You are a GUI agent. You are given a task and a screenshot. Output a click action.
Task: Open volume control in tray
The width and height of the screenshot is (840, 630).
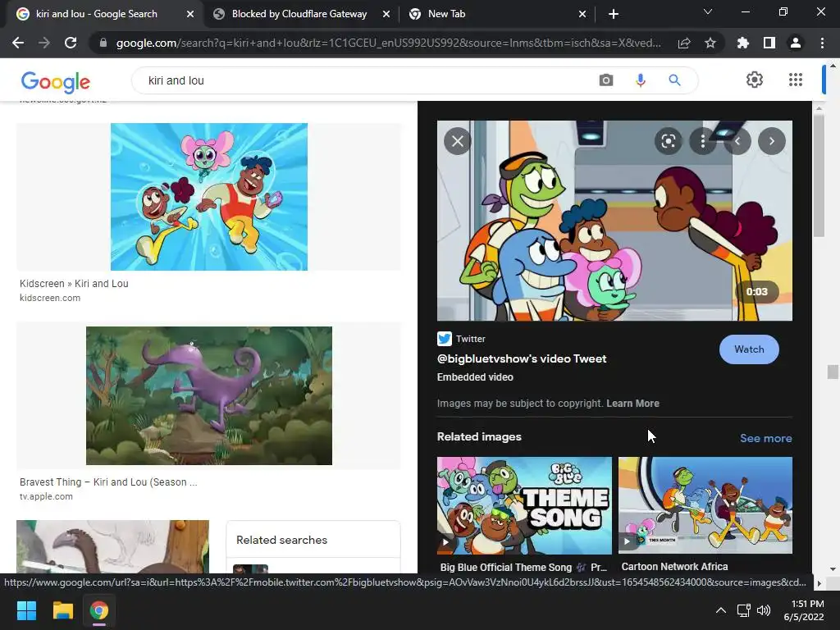click(764, 610)
